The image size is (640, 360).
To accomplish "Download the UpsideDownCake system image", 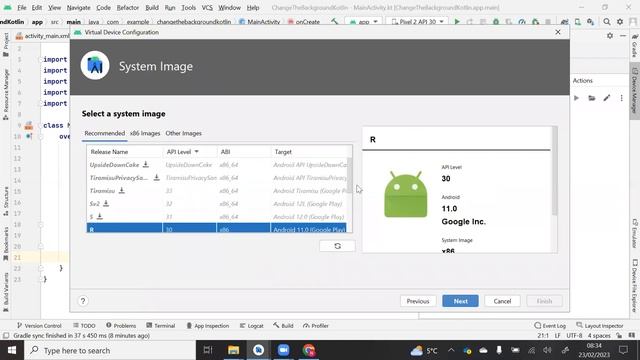I will click(146, 164).
